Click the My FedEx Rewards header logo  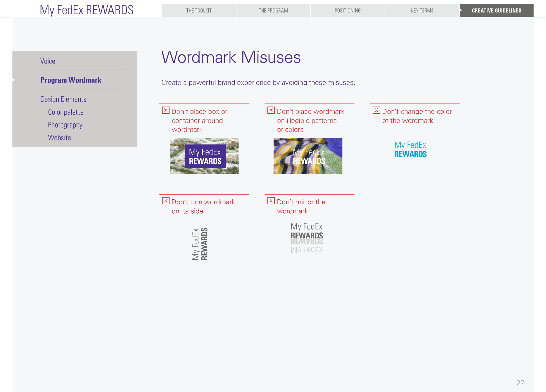coord(87,10)
